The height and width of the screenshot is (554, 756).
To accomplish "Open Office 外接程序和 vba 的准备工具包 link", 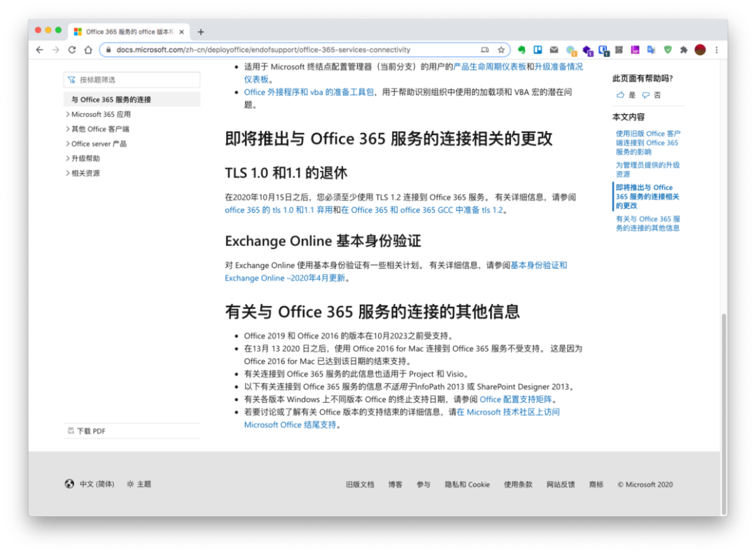I will tap(309, 92).
